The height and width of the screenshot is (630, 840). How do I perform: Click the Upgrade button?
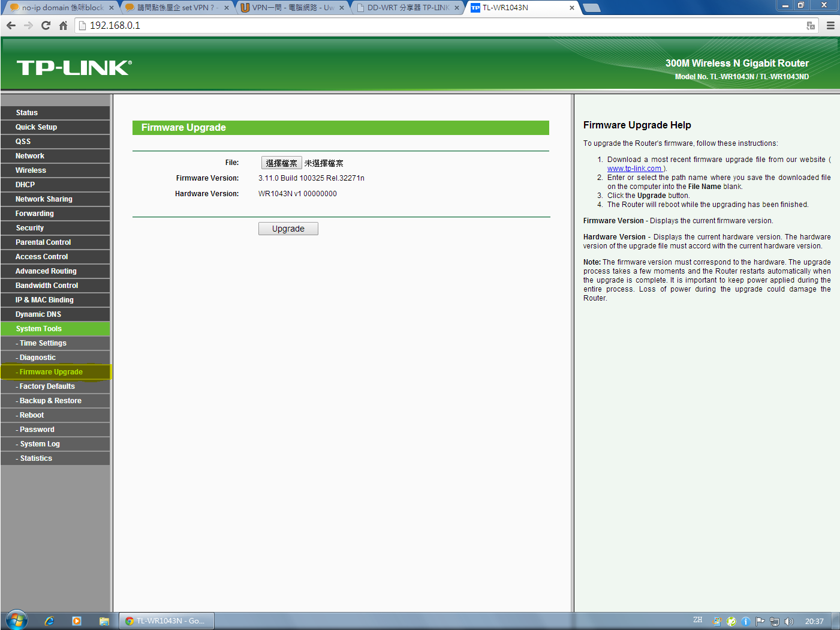288,229
